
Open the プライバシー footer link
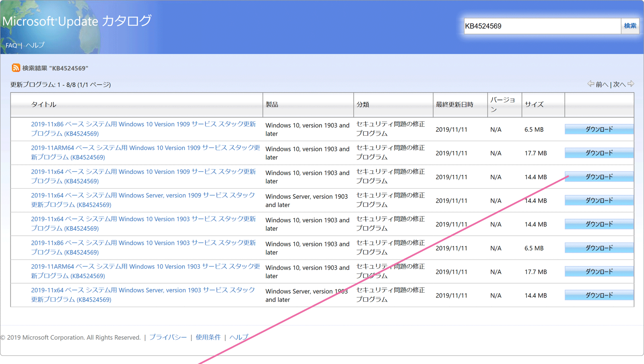click(x=168, y=337)
